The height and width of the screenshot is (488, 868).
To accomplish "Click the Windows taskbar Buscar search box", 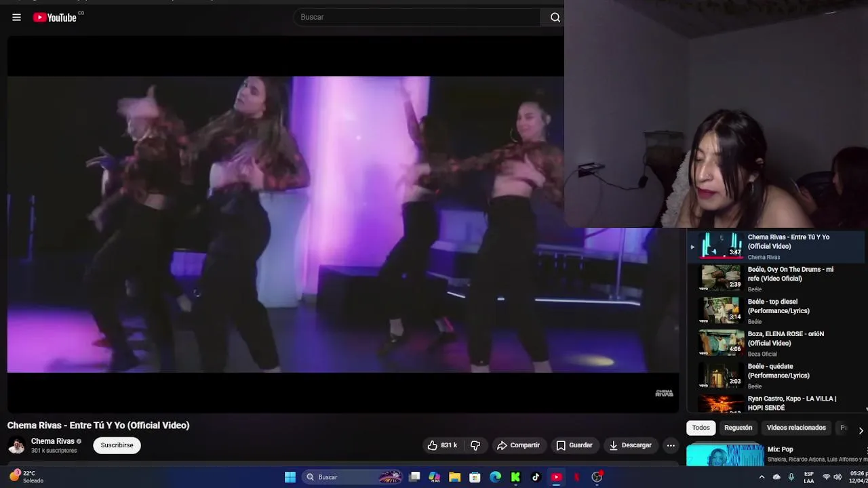I will pos(353,477).
